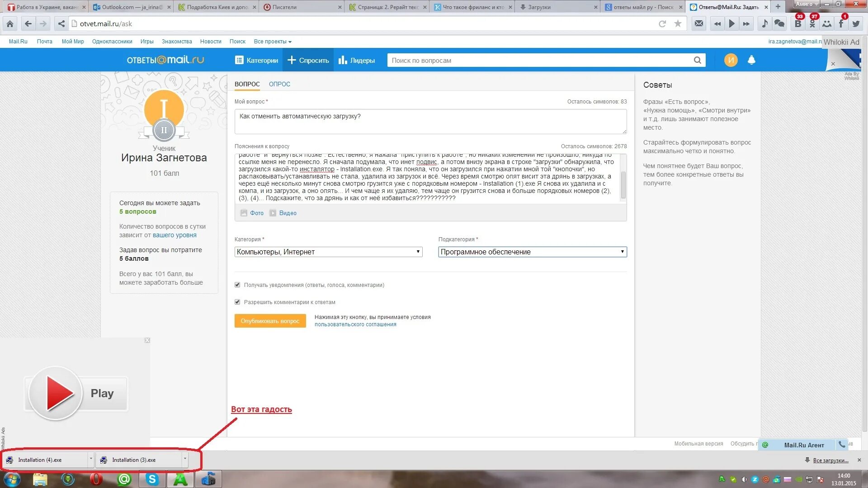Open Skype from taskbar
868x488 pixels.
pyautogui.click(x=152, y=479)
